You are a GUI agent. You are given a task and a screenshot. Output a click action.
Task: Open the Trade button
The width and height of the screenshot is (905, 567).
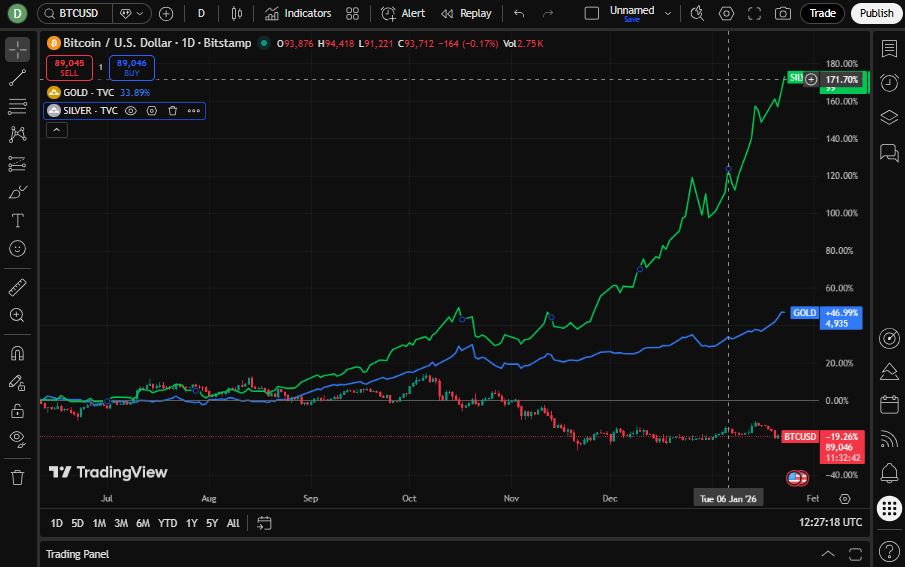(822, 13)
